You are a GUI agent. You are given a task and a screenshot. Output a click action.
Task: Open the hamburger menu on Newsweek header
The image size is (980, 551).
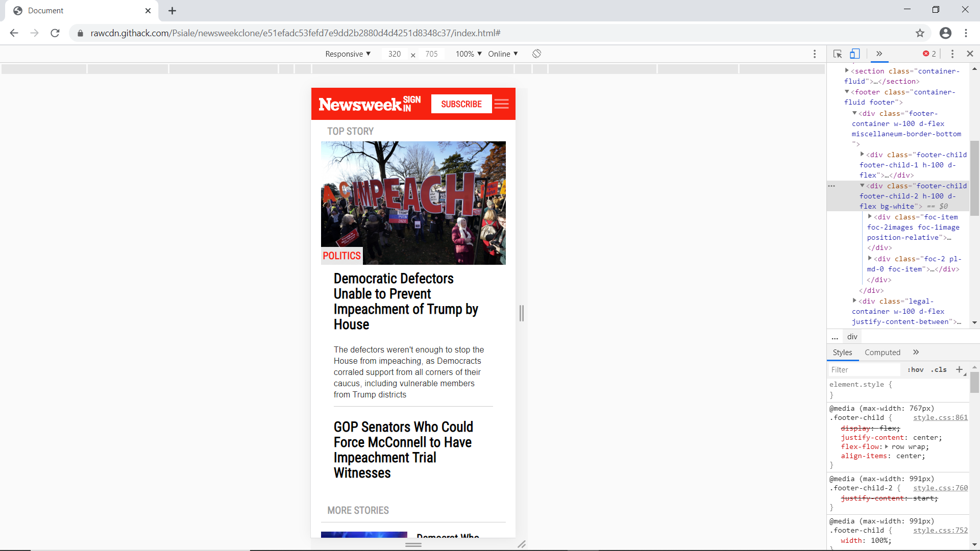click(x=501, y=104)
